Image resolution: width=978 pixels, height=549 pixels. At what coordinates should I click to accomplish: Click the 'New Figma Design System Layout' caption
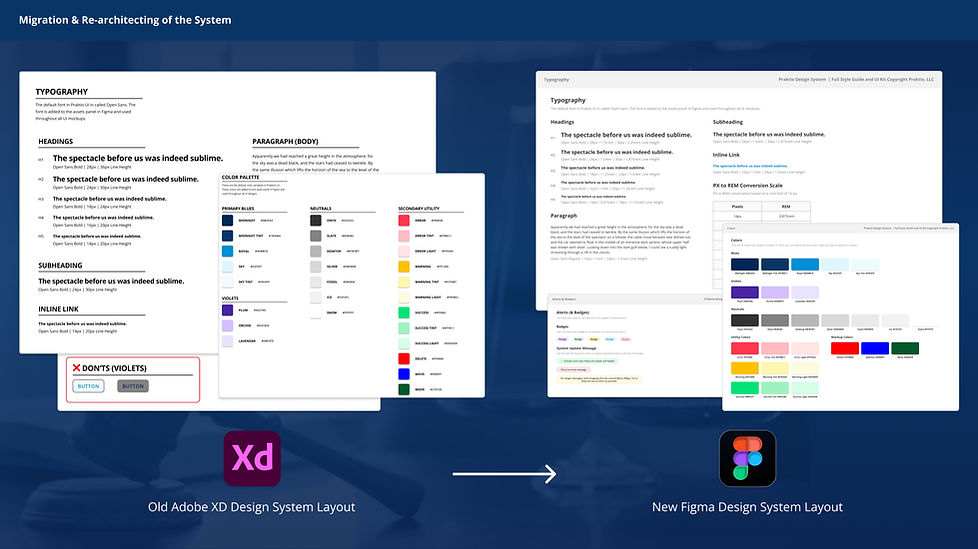pos(747,507)
